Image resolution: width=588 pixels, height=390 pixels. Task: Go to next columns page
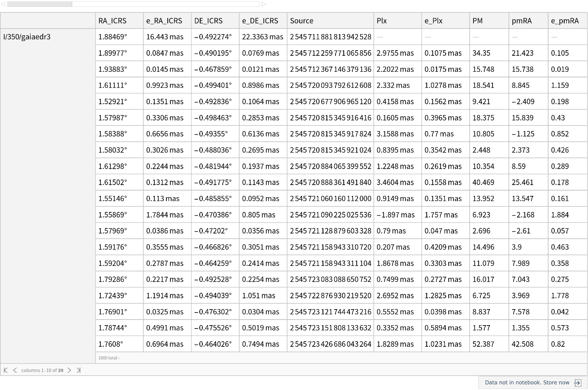pyautogui.click(x=69, y=370)
